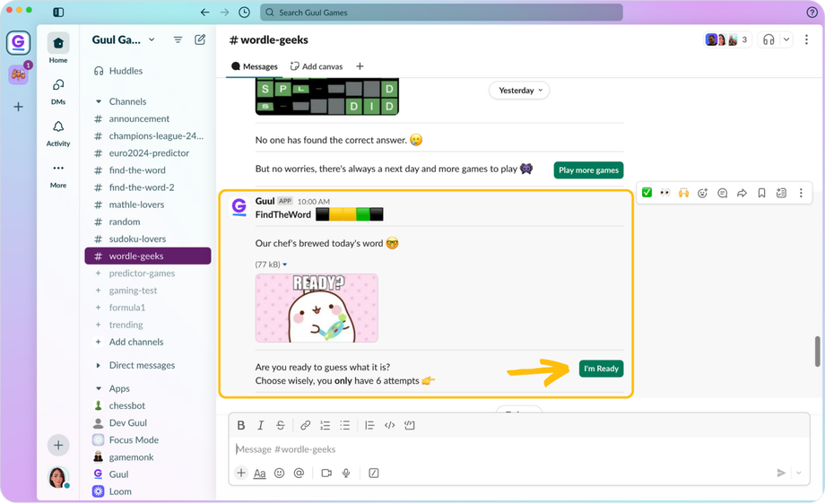The image size is (825, 504).
Task: Collapse the Channels section
Action: click(x=99, y=101)
